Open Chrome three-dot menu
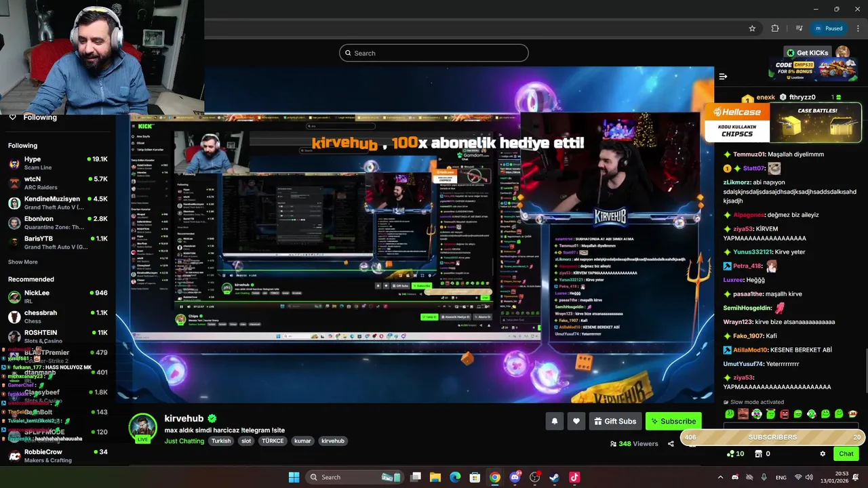 point(859,28)
